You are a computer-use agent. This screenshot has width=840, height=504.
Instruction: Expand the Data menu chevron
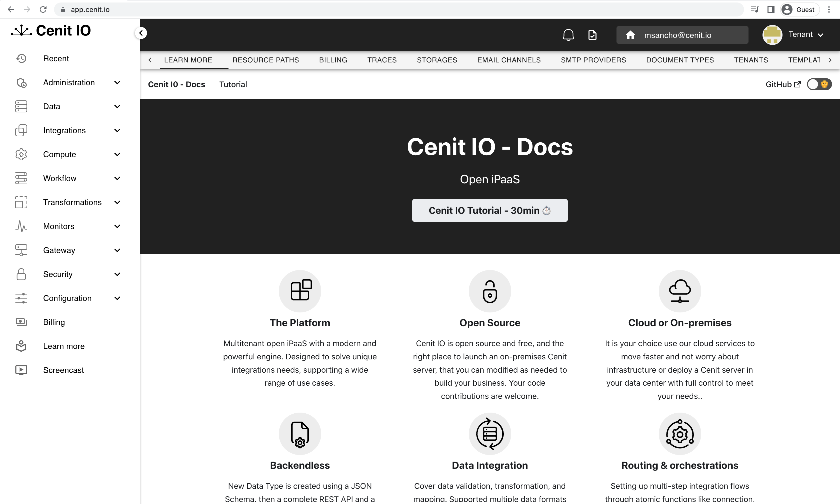tap(117, 106)
